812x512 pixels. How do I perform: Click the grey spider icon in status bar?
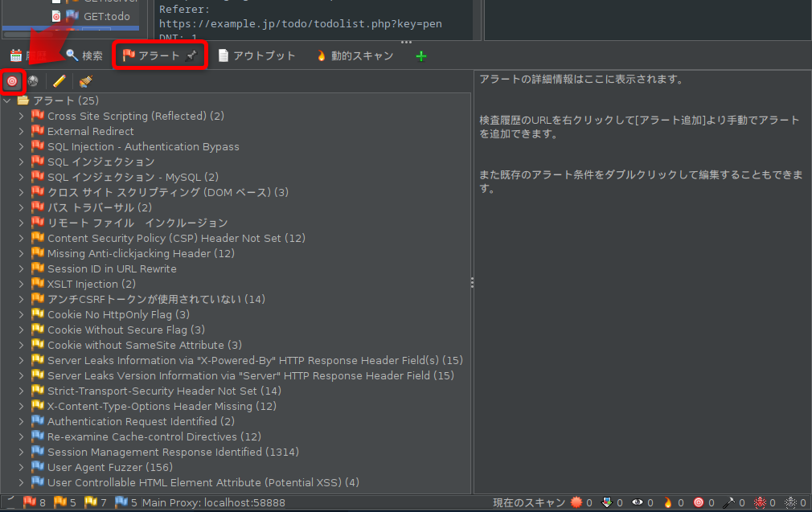[790, 502]
